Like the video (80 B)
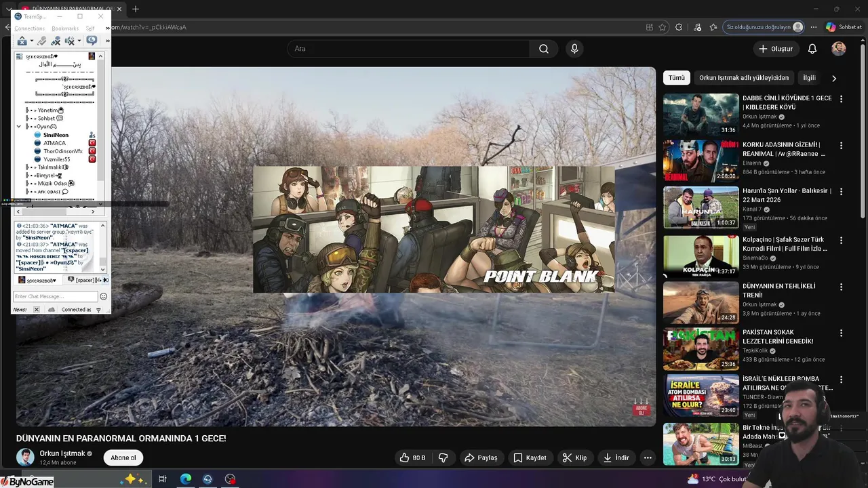 [x=412, y=457]
